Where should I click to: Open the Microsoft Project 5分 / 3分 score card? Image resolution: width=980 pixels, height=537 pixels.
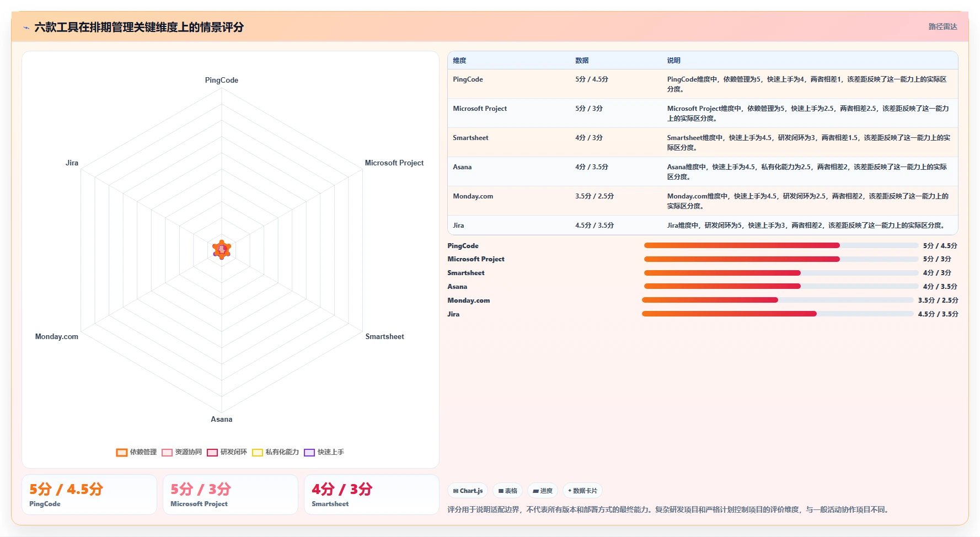tap(231, 495)
